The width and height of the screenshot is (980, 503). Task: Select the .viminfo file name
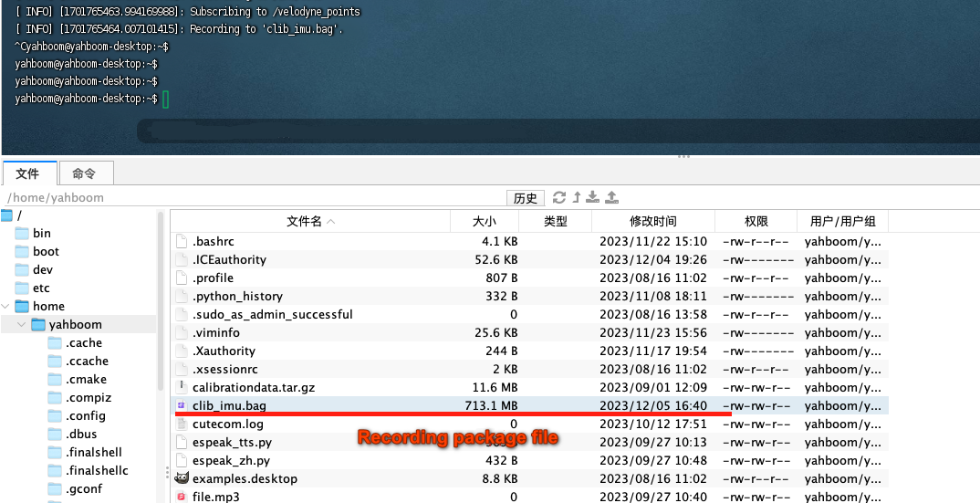click(x=216, y=332)
